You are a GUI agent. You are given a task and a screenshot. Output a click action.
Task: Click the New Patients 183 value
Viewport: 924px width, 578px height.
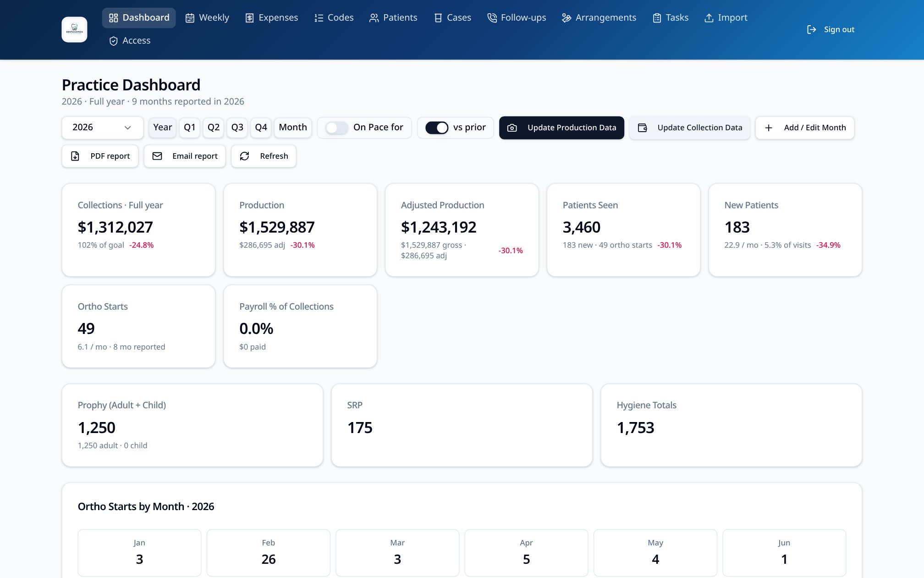pos(737,227)
